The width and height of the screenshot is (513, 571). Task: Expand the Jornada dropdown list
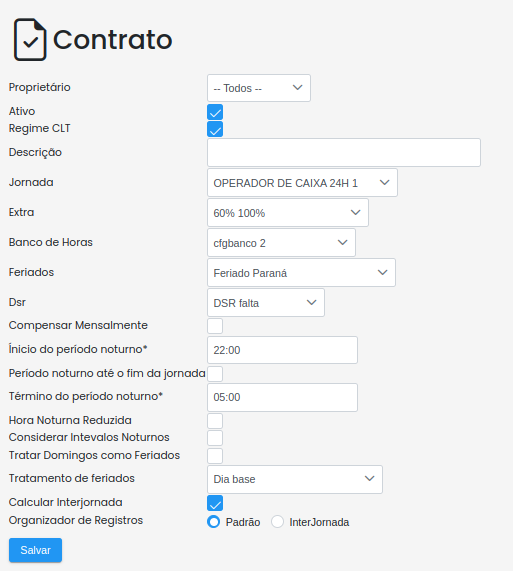click(x=302, y=182)
